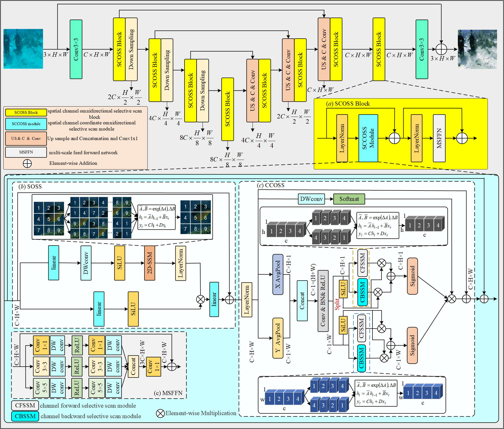504x429 pixels.
Task: Select the Y AvgPool block
Action: click(278, 338)
